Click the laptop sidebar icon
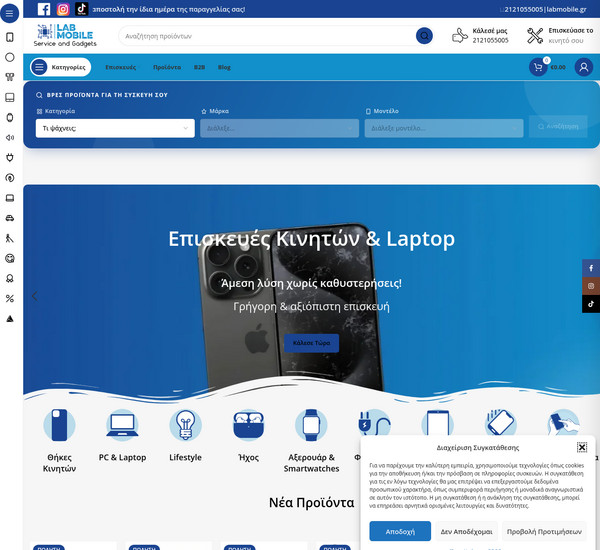Viewport: 600px width, 550px height. click(x=10, y=198)
